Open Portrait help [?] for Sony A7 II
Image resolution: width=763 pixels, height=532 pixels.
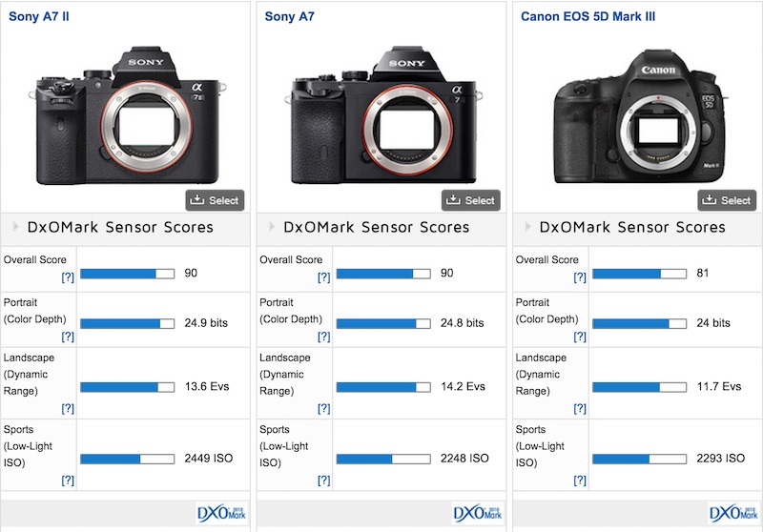point(68,337)
